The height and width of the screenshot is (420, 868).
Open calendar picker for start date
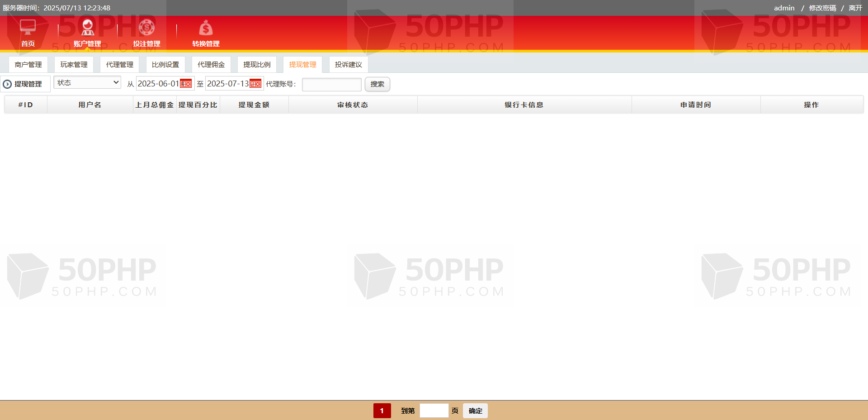[x=186, y=84]
